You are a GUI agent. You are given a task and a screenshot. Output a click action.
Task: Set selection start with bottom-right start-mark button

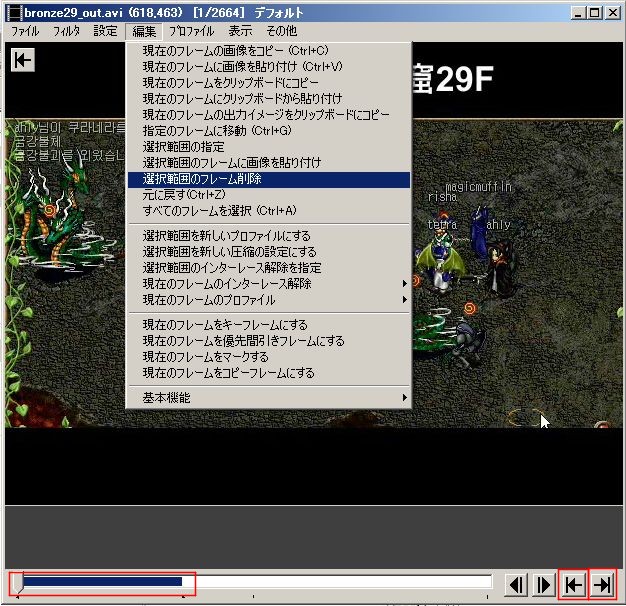574,585
